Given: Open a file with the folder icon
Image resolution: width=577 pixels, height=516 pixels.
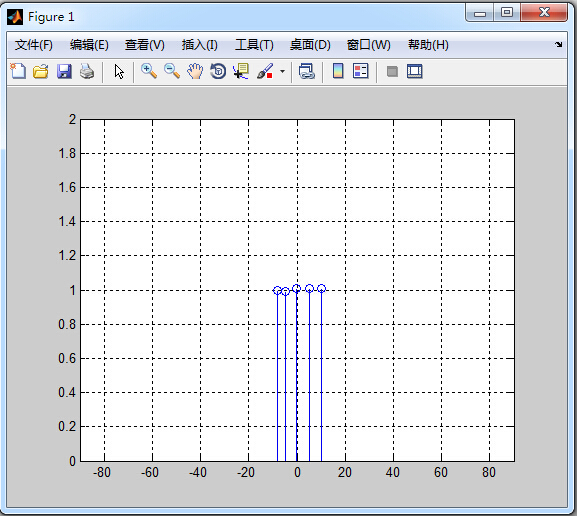Looking at the screenshot, I should click(40, 71).
